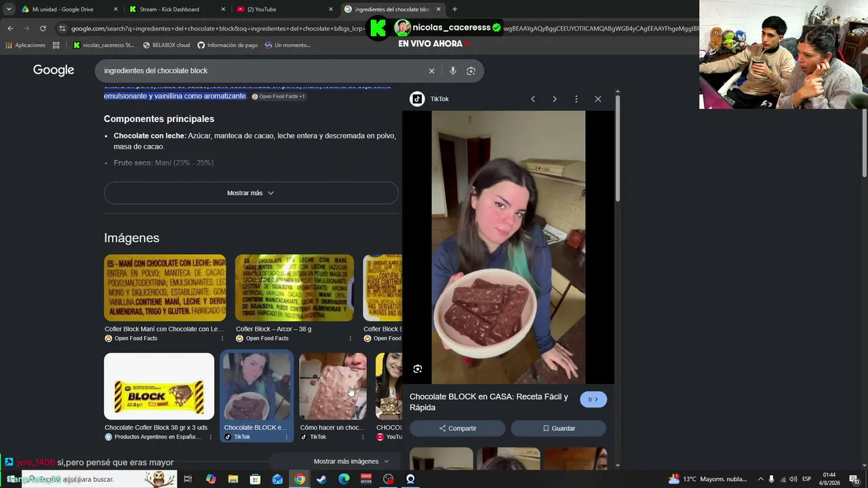Open nicolas_caceresss Kick bookmark
The height and width of the screenshot is (488, 868).
(x=103, y=45)
